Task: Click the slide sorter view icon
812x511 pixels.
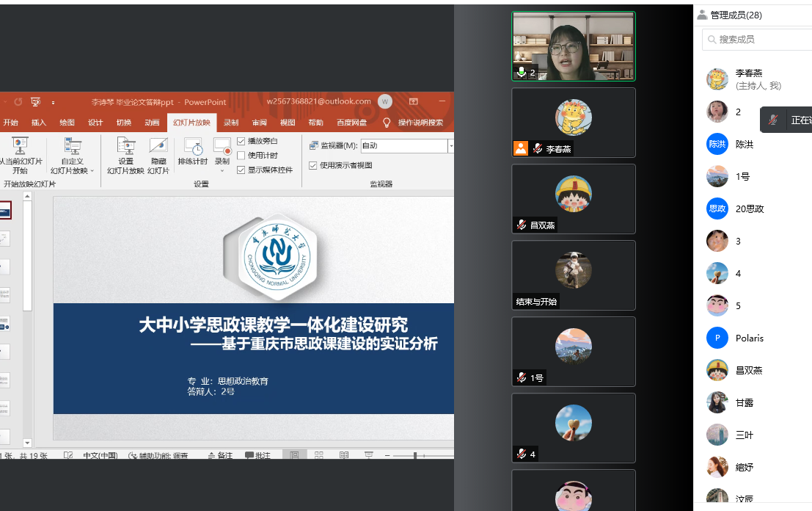Action: coord(319,455)
